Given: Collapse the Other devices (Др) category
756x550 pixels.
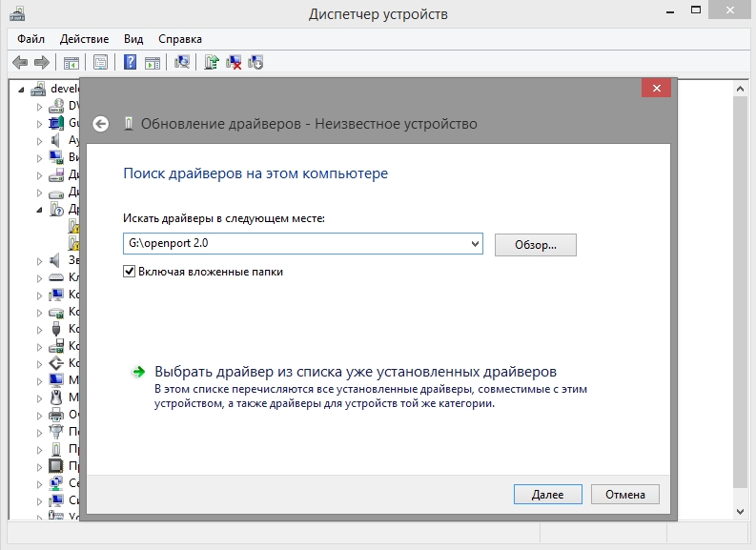Looking at the screenshot, I should [x=39, y=210].
